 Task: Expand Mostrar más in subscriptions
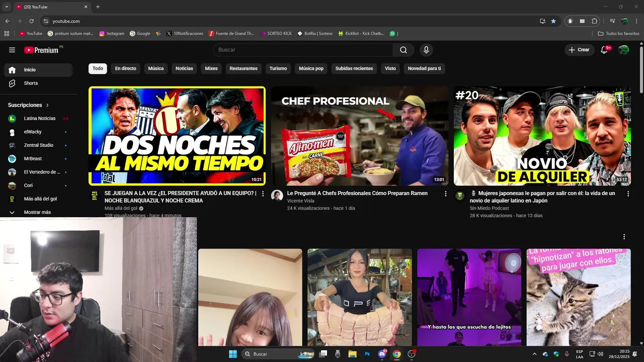[x=38, y=212]
